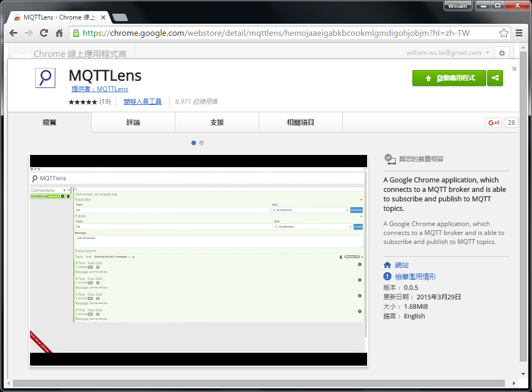Click the horizontal scrollbar right arrow
The width and height of the screenshot is (532, 392).
tap(514, 383)
